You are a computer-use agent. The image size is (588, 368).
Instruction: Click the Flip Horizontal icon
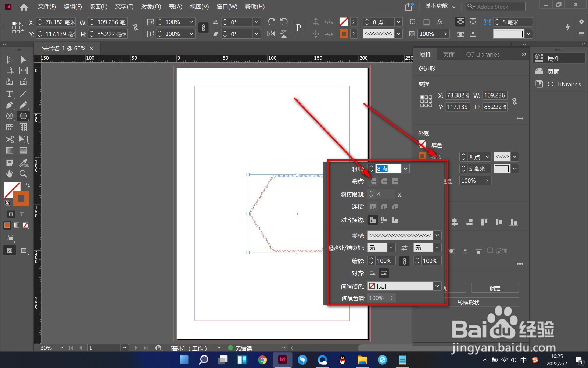(272, 34)
